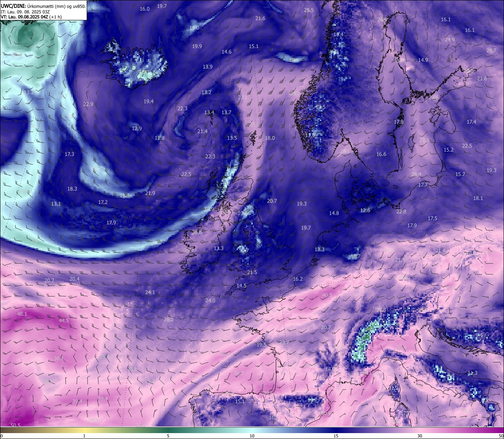Image resolution: width=504 pixels, height=439 pixels.
Task: Click the 17.3 value label
Action: click(69, 154)
